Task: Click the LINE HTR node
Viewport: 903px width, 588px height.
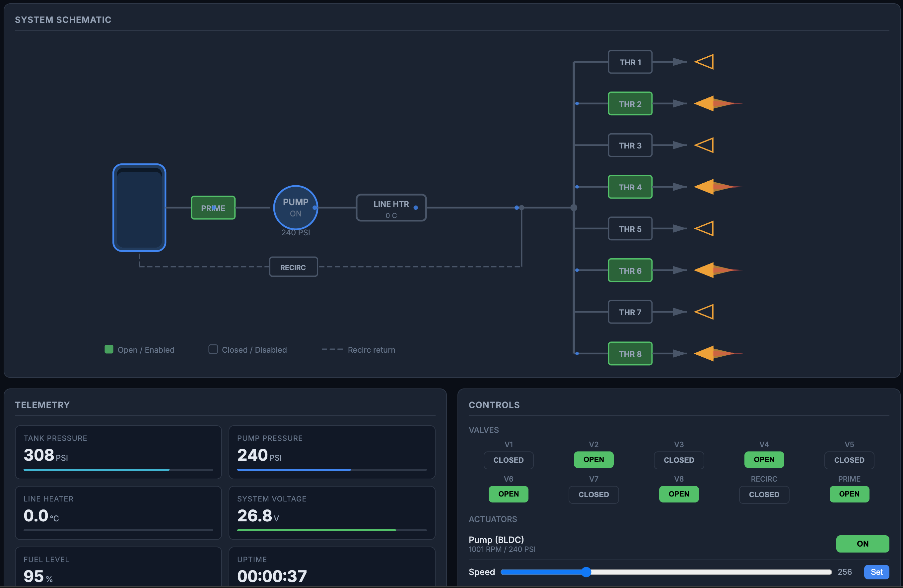Action: coord(391,208)
